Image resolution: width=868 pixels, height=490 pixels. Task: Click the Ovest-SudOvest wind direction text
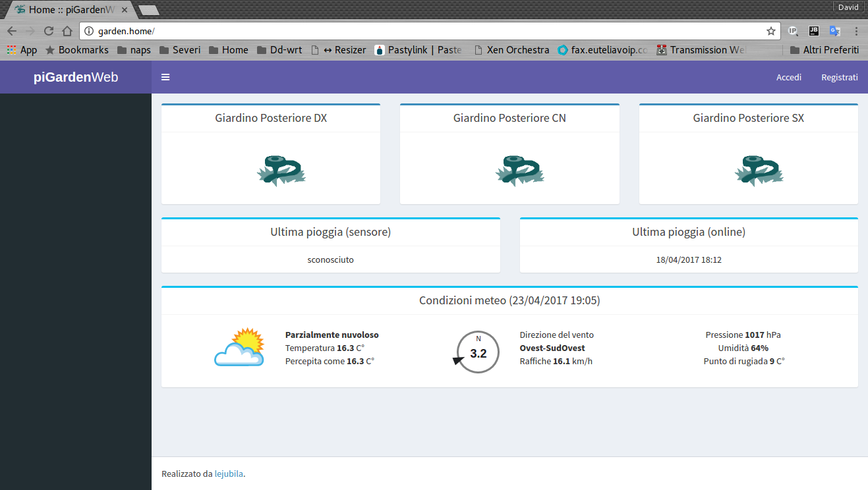552,348
